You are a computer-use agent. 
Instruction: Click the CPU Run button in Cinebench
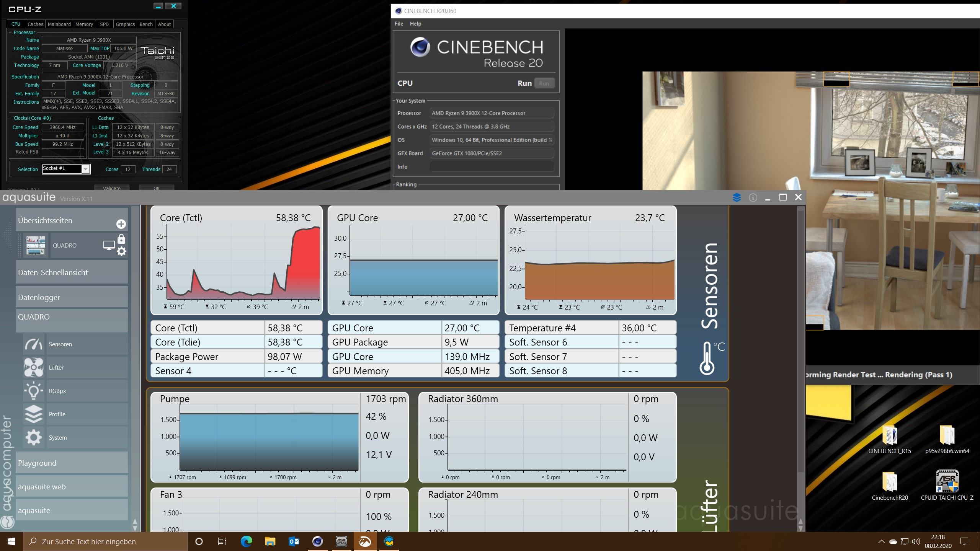[544, 83]
